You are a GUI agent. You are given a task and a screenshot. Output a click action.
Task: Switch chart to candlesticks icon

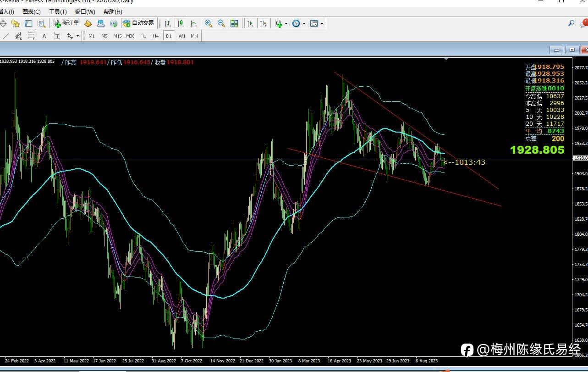click(x=181, y=23)
